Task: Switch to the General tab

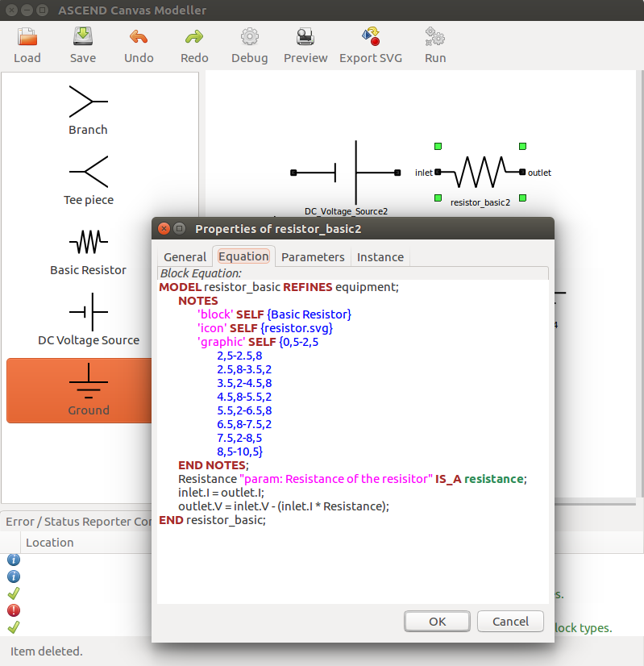Action: (x=185, y=257)
